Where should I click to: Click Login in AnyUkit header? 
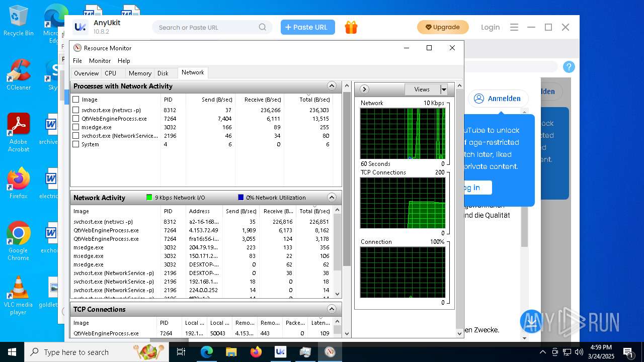click(x=490, y=28)
